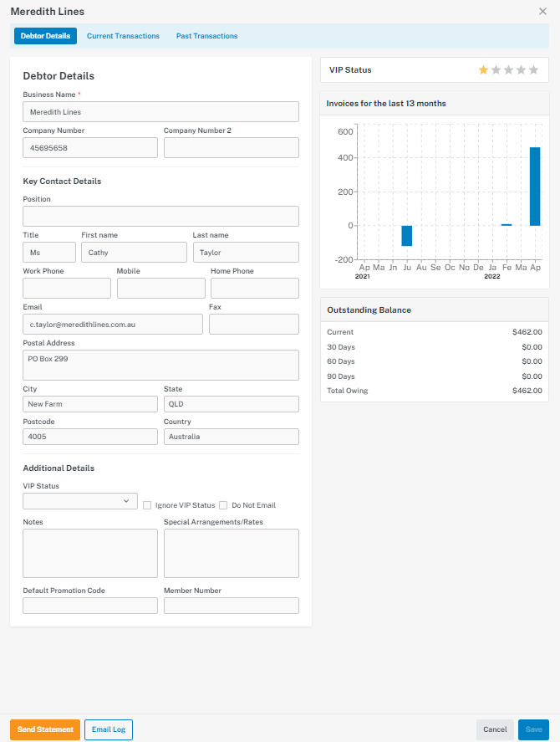560x742 pixels.
Task: Save the debtor details
Action: [533, 729]
